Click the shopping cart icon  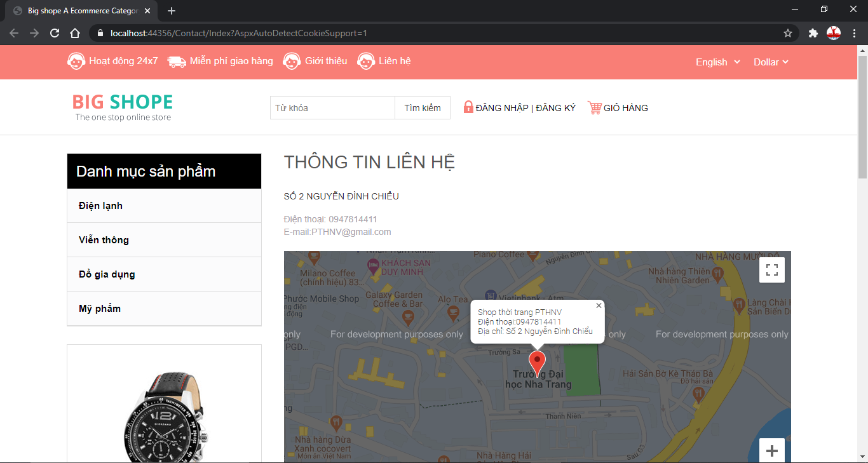[x=595, y=108]
